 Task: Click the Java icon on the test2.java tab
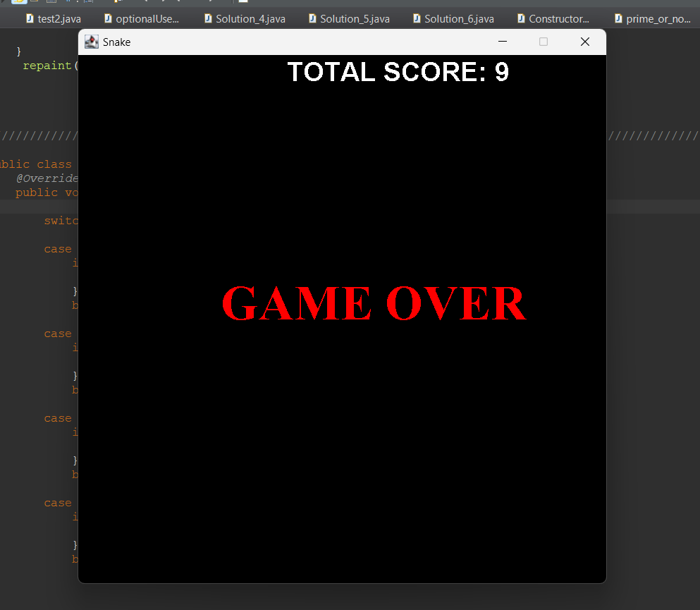(x=31, y=19)
